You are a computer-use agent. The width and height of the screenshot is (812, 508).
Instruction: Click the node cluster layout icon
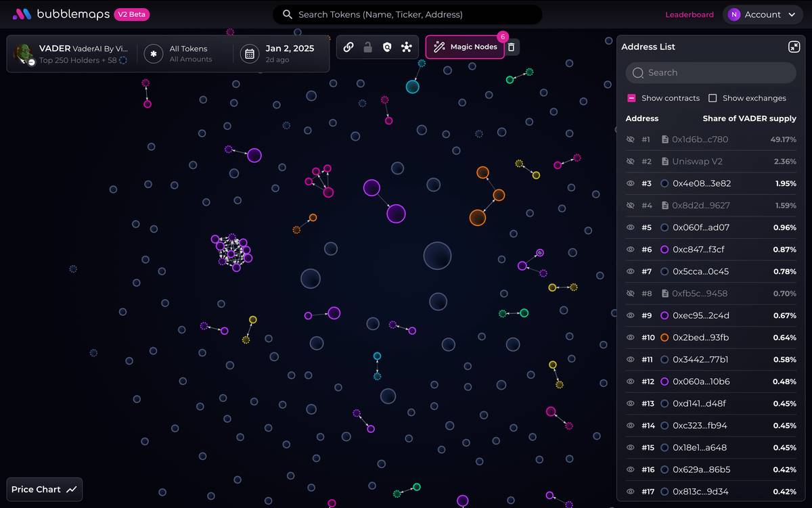pos(406,47)
